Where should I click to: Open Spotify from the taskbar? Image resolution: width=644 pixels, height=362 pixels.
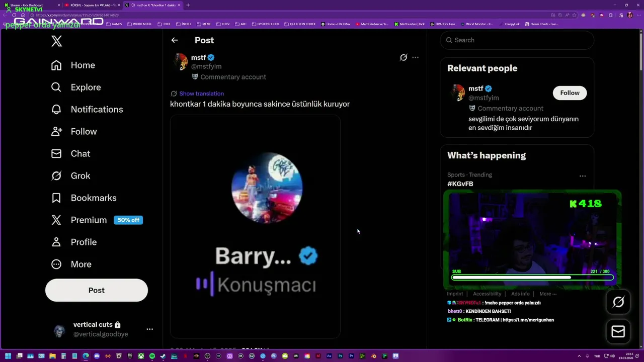coord(152,356)
